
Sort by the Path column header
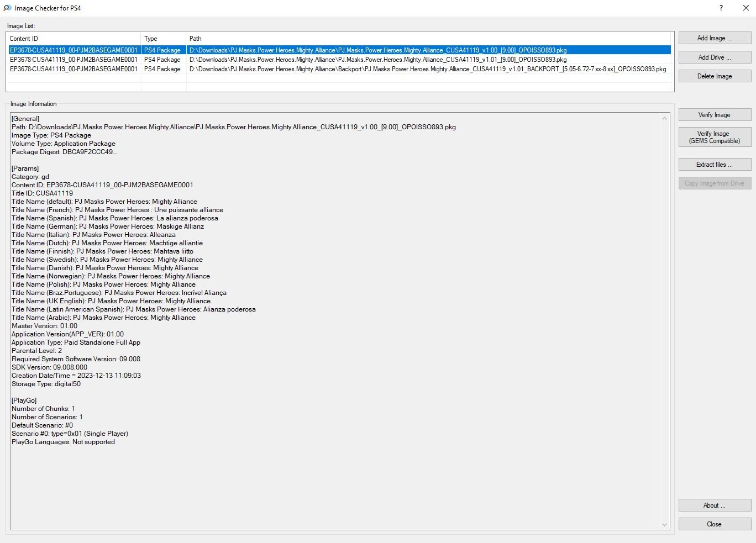coord(428,39)
